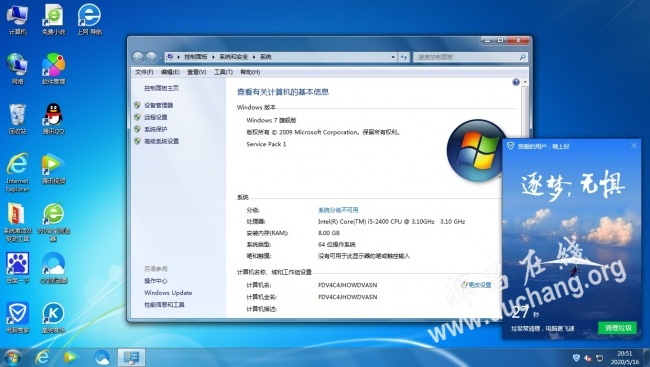Open the Recycle Bin desktop icon
This screenshot has width=650, height=367.
(x=17, y=119)
